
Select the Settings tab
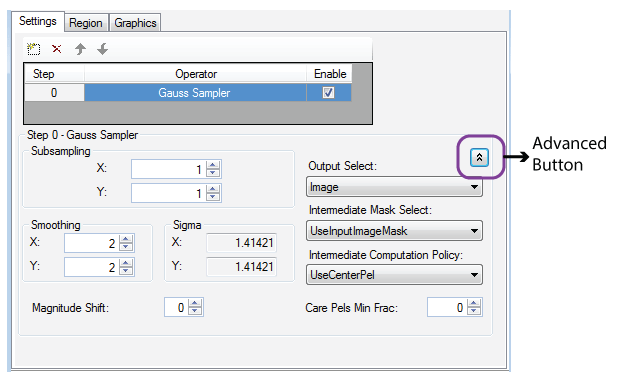pyautogui.click(x=38, y=21)
